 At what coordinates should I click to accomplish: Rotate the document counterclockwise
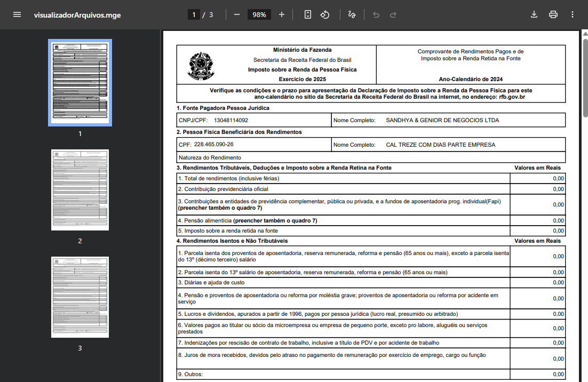325,14
